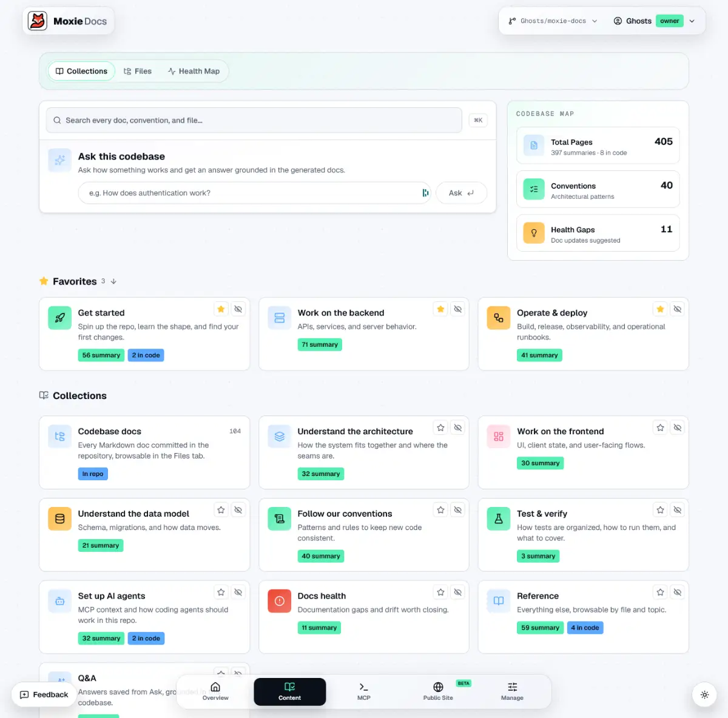The height and width of the screenshot is (718, 728).
Task: Favorite Understand the architecture with its star
Action: tap(441, 428)
